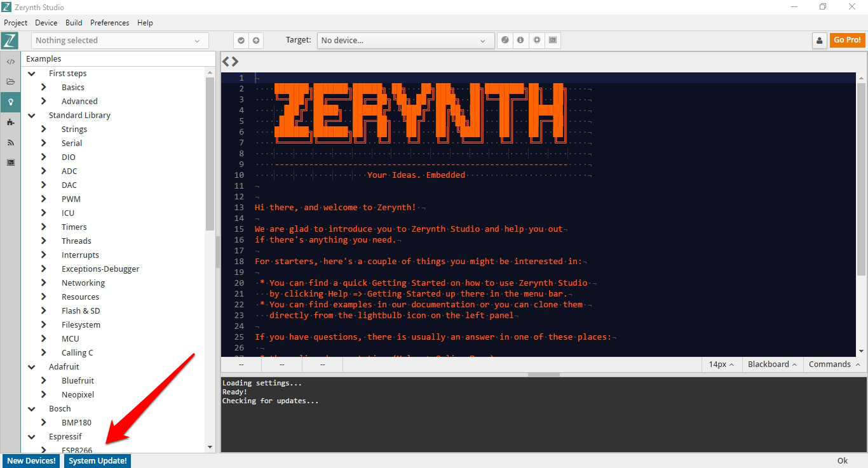Select the Calling C tree item
Viewport: 868px width, 468px height.
(x=78, y=353)
